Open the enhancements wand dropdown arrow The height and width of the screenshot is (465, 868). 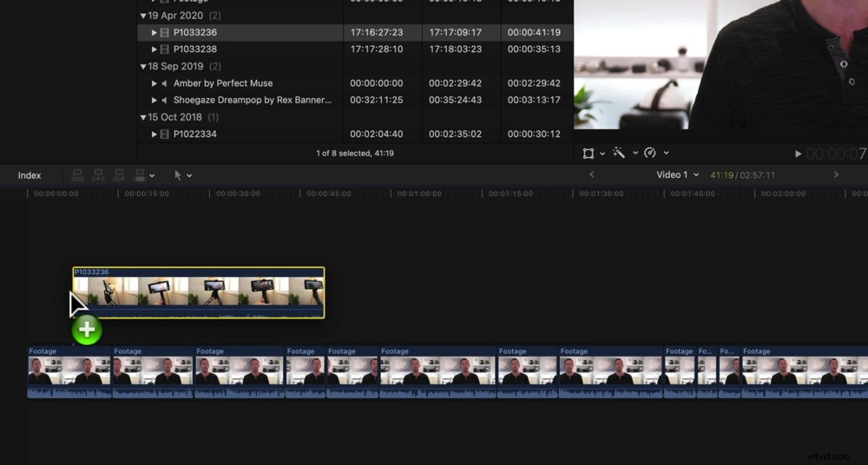[635, 153]
